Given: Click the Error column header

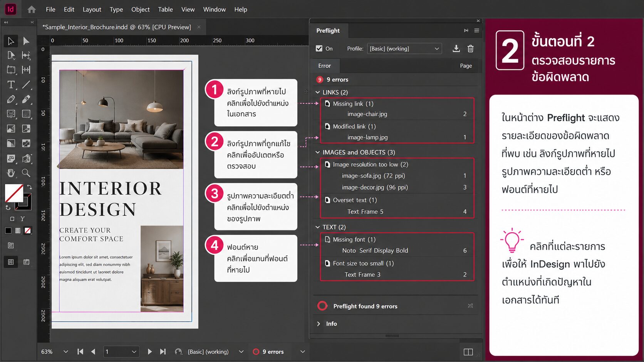Looking at the screenshot, I should tap(324, 66).
